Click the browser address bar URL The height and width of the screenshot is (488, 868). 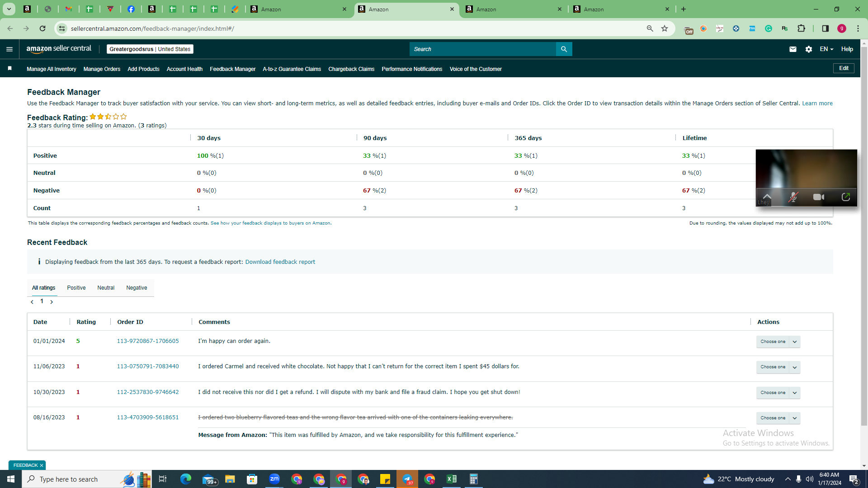(152, 28)
